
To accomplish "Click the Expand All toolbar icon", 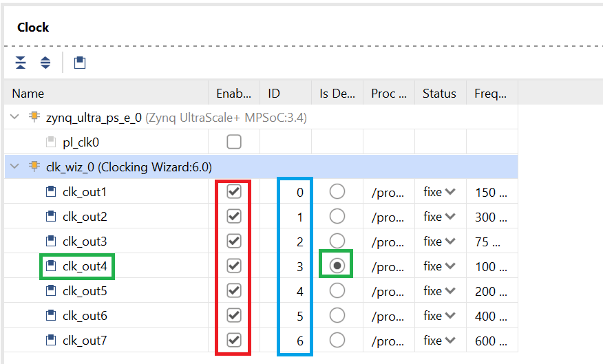I will point(45,62).
